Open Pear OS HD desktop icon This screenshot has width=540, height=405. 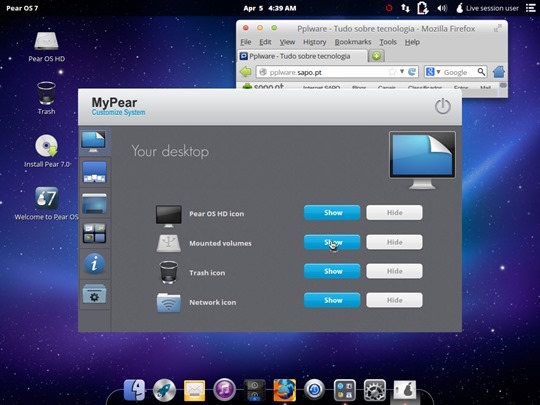[46, 46]
